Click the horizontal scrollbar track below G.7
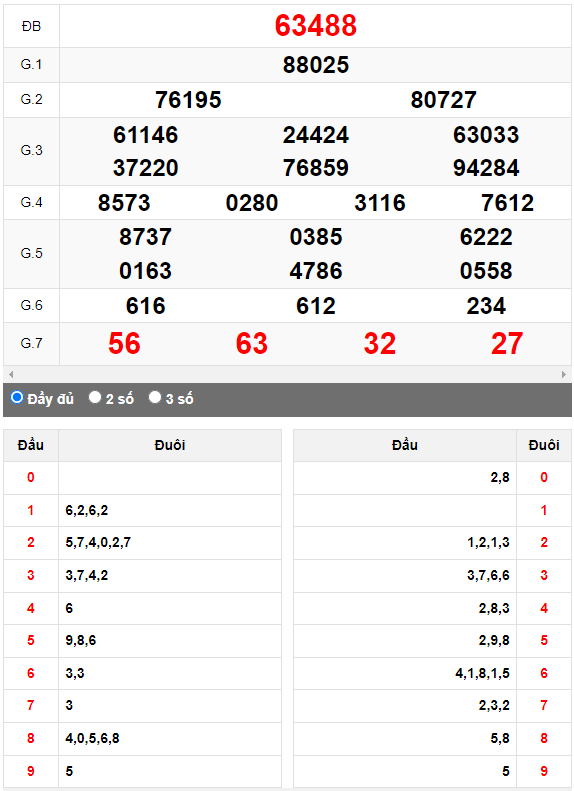The height and width of the screenshot is (791, 574). (x=287, y=374)
